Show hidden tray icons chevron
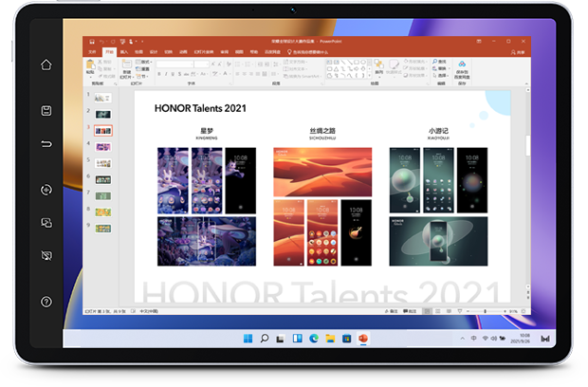The width and height of the screenshot is (588, 387). (463, 339)
